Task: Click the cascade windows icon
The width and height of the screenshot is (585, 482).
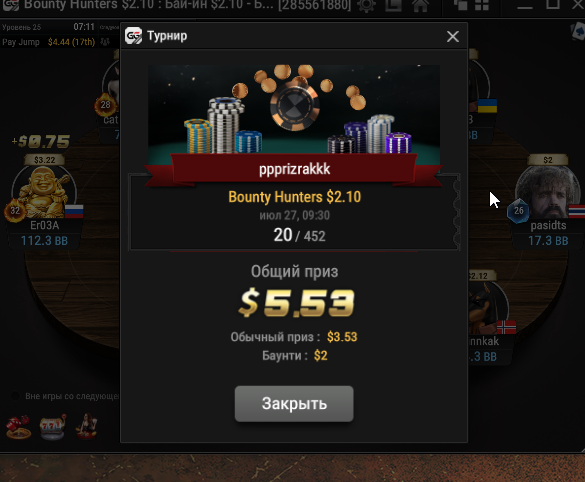Action: (x=460, y=5)
